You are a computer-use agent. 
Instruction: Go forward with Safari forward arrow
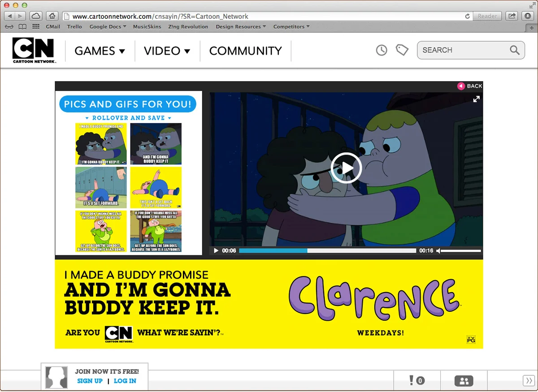click(x=21, y=16)
